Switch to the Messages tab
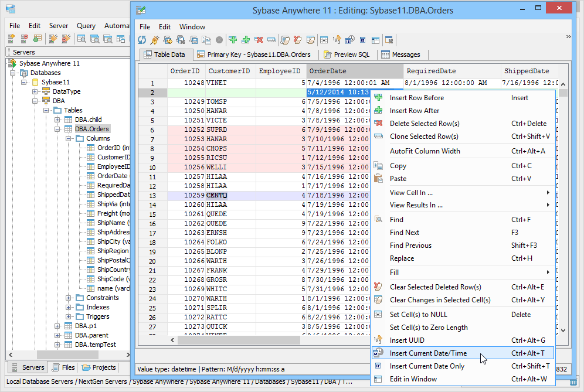Viewport: 584px width, 392px height. [400, 54]
